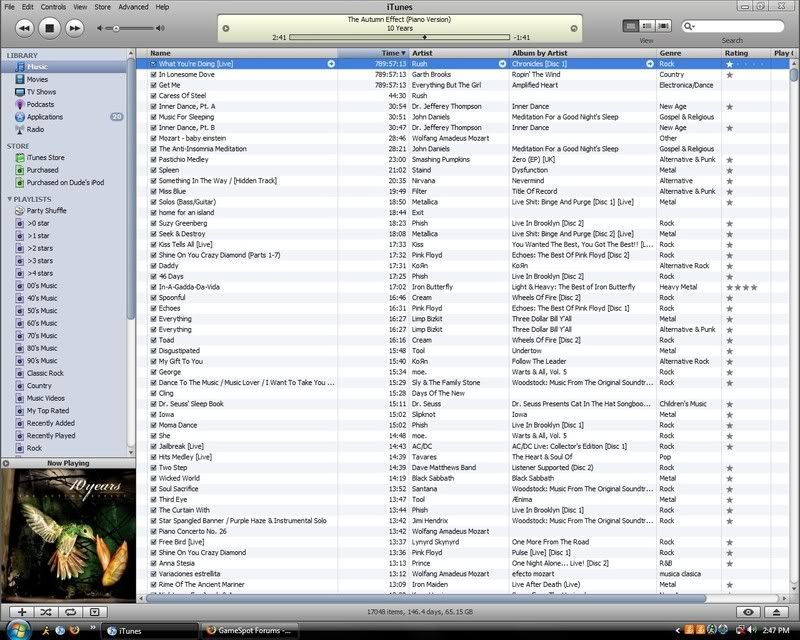Go back to the previous track

(x=25, y=28)
